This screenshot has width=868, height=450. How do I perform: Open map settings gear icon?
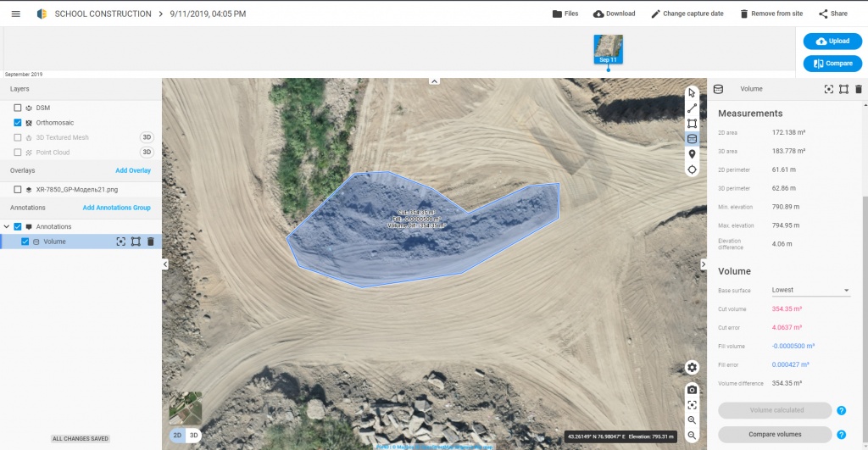click(693, 367)
